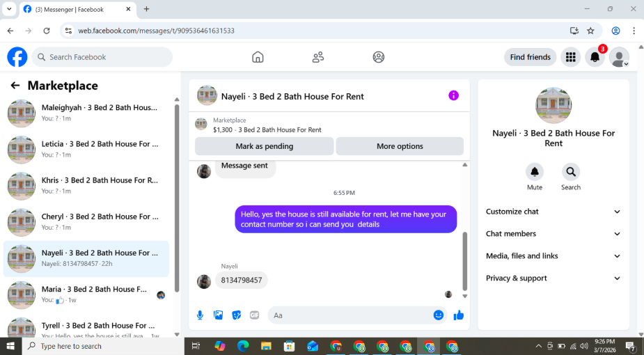Click the address bar URL
The height and width of the screenshot is (355, 644).
point(157,31)
